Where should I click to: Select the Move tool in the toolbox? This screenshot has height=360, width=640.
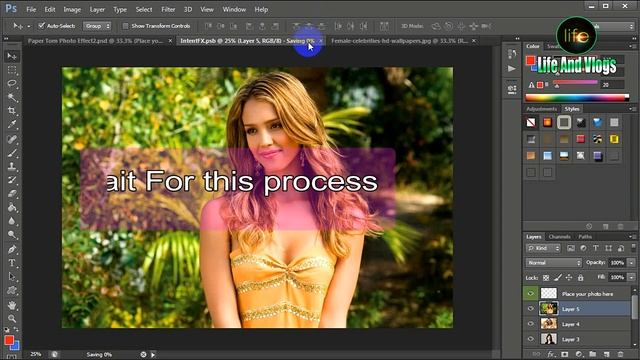point(12,56)
